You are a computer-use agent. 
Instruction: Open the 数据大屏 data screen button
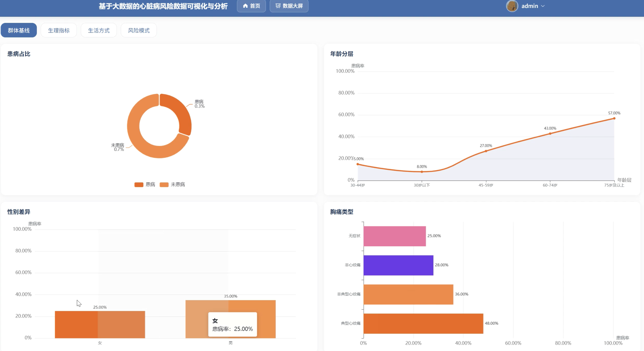point(289,6)
